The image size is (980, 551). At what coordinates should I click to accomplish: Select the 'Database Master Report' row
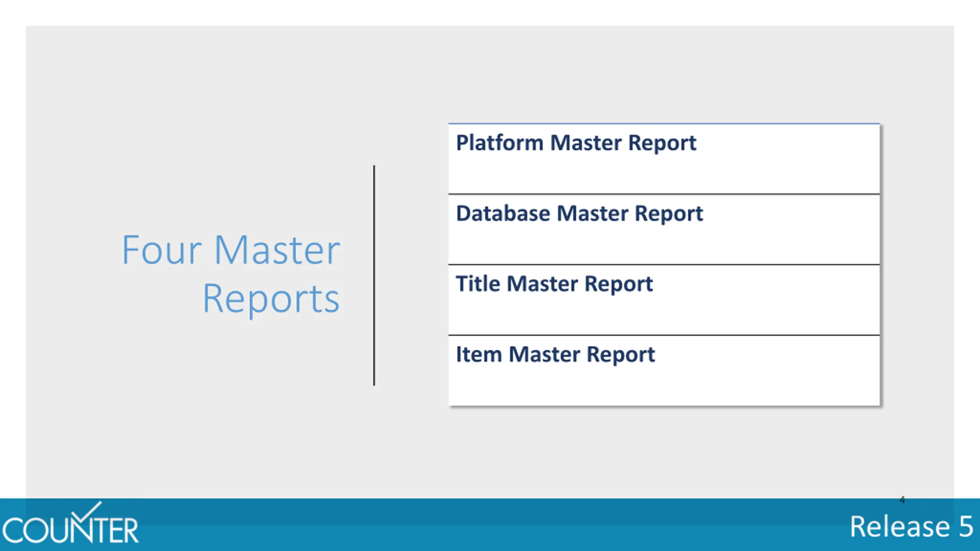pyautogui.click(x=664, y=229)
